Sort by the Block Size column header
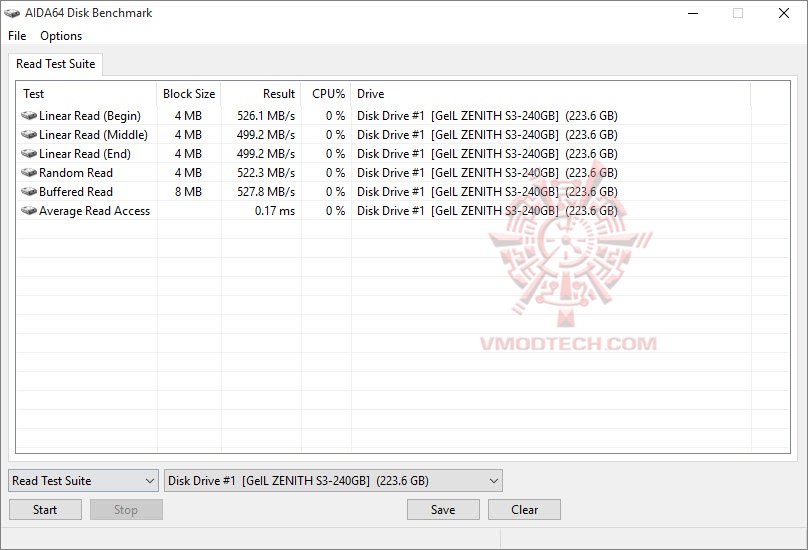This screenshot has width=808, height=550. coord(189,94)
